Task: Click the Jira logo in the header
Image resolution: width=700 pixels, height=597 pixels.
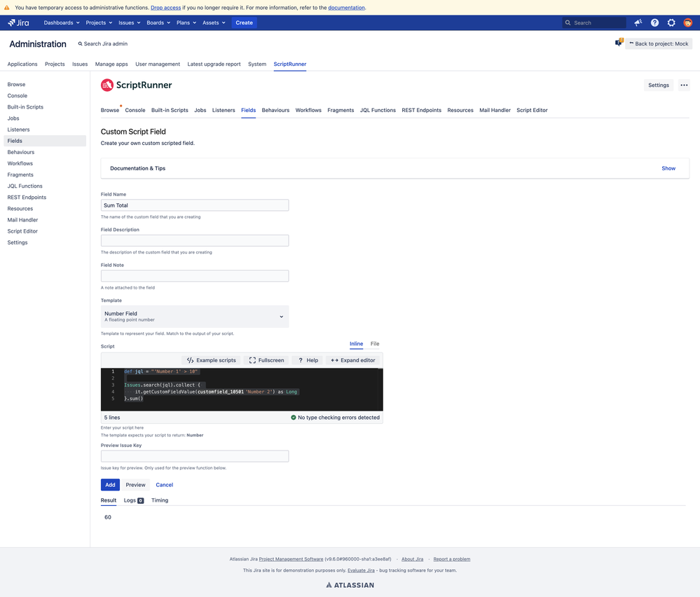Action: [x=18, y=22]
